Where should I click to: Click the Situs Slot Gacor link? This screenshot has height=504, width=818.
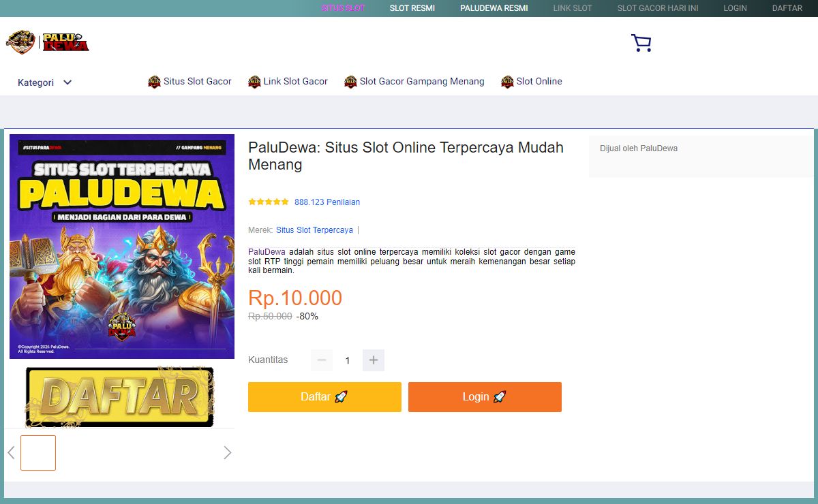[x=198, y=81]
